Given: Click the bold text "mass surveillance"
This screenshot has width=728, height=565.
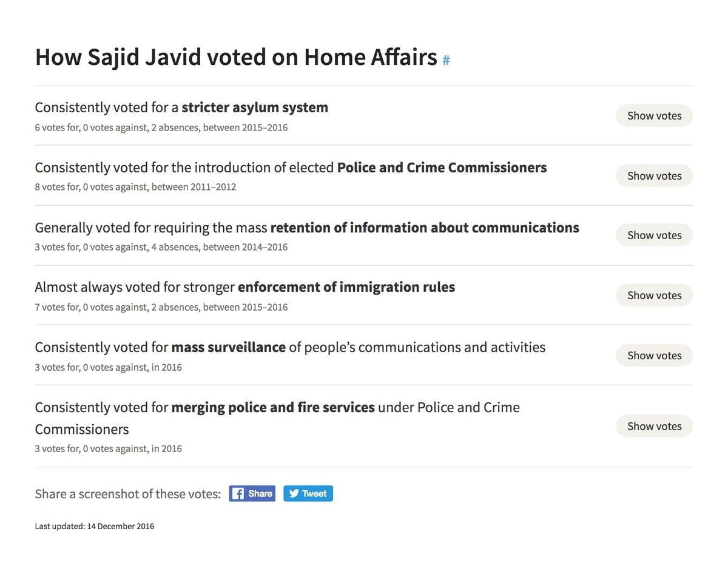Looking at the screenshot, I should pyautogui.click(x=228, y=347).
